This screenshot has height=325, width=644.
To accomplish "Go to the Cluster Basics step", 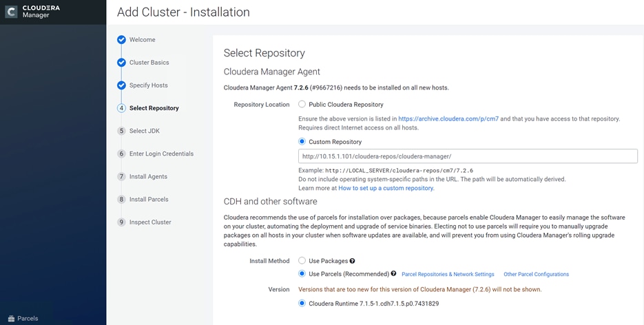I will (x=149, y=63).
